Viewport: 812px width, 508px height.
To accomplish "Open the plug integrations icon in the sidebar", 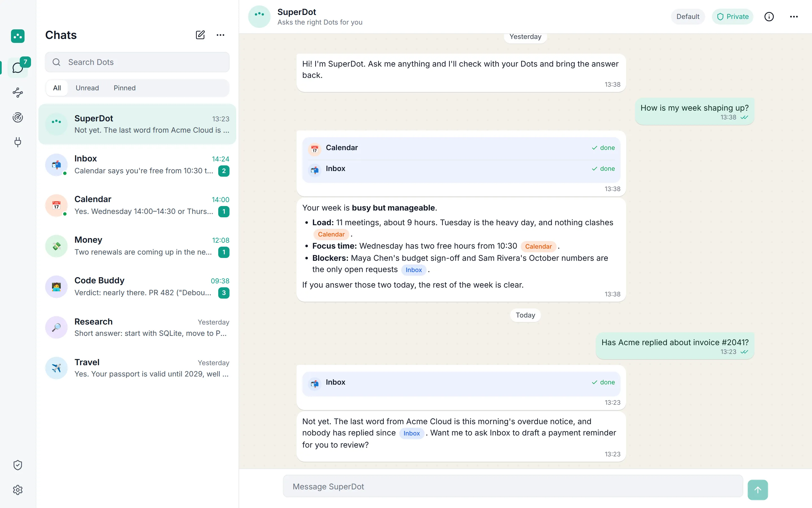I will click(18, 142).
